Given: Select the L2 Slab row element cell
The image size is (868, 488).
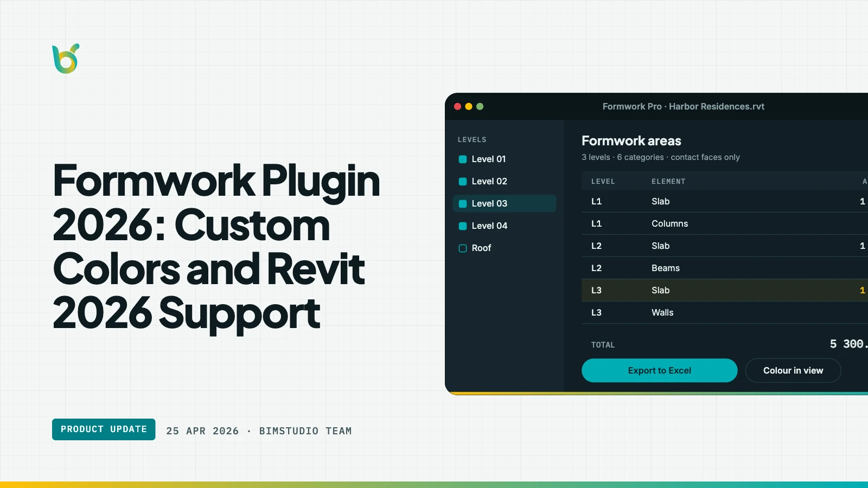Looking at the screenshot, I should point(660,246).
